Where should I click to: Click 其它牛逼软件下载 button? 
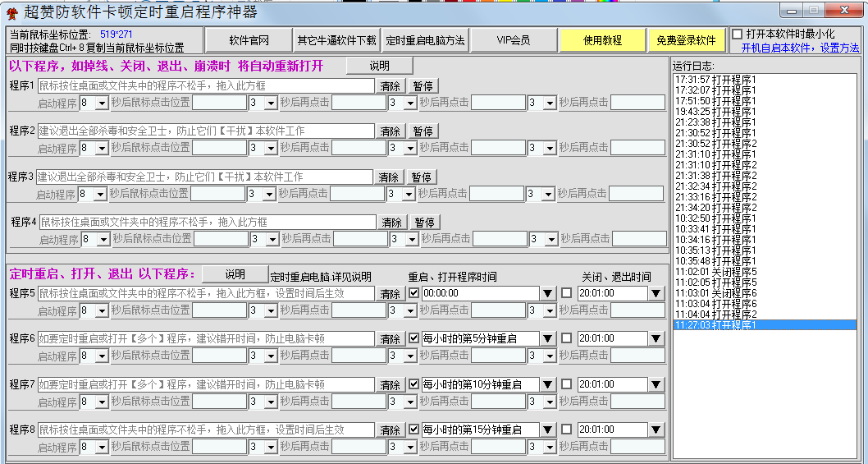pyautogui.click(x=336, y=40)
